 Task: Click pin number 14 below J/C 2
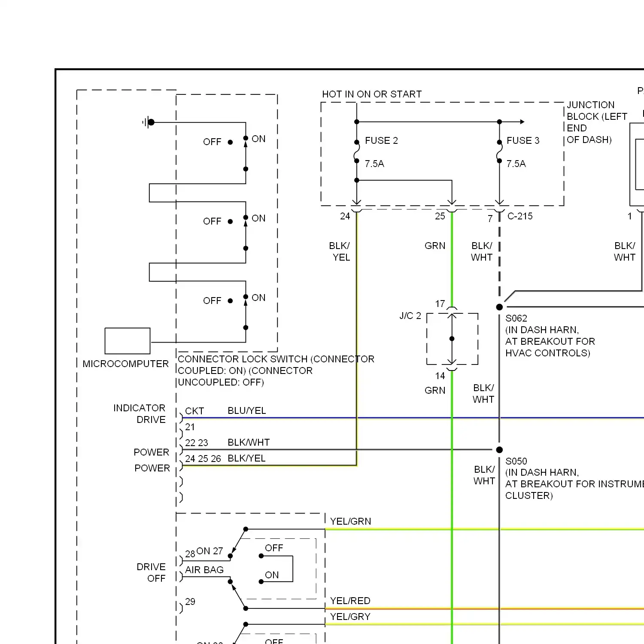440,376
